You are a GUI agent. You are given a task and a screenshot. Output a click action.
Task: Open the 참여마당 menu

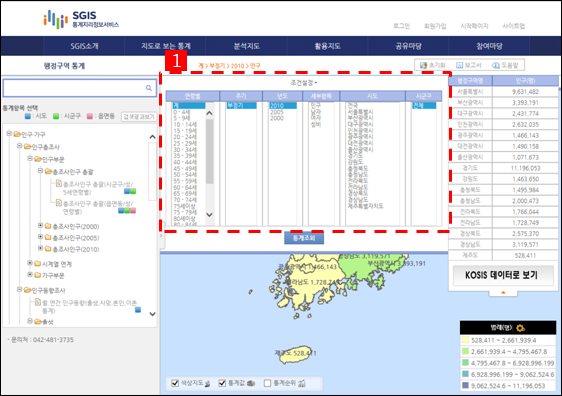click(489, 46)
